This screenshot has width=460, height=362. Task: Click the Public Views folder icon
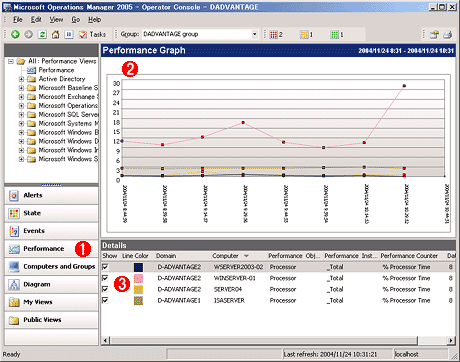(14, 320)
